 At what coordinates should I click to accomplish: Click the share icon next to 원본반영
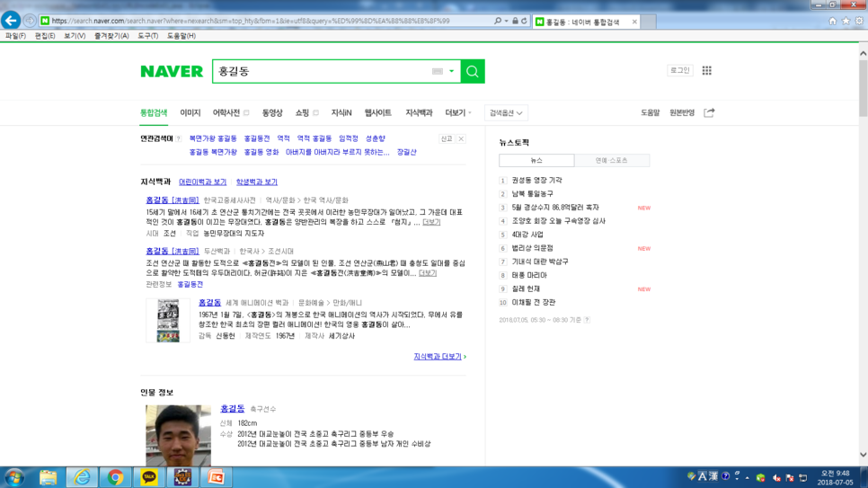[709, 112]
